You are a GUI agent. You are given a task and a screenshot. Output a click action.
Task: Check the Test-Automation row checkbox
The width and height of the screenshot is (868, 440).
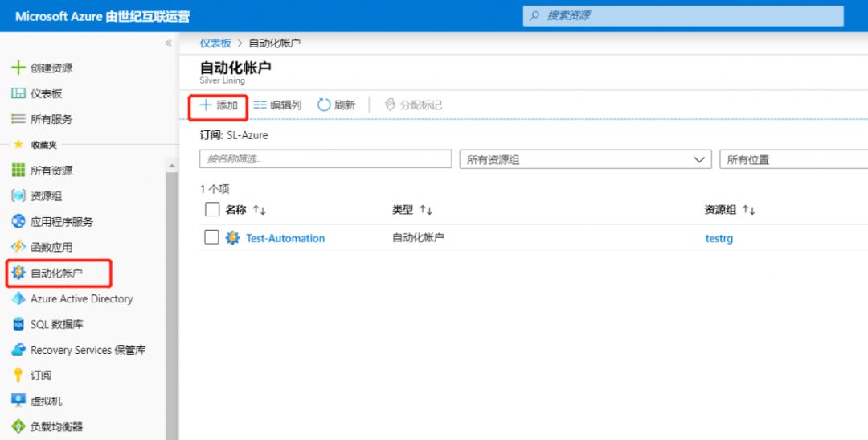211,237
